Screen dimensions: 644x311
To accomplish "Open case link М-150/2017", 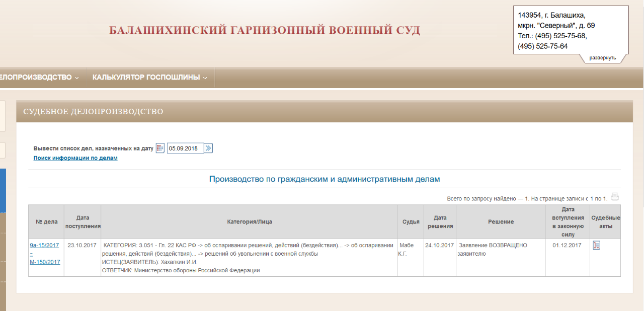I will coord(45,262).
